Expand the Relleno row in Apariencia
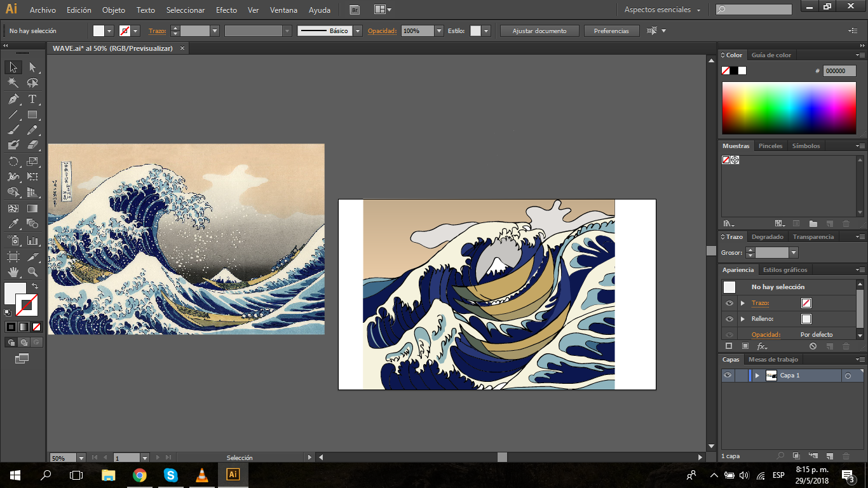The image size is (868, 488). tap(743, 319)
